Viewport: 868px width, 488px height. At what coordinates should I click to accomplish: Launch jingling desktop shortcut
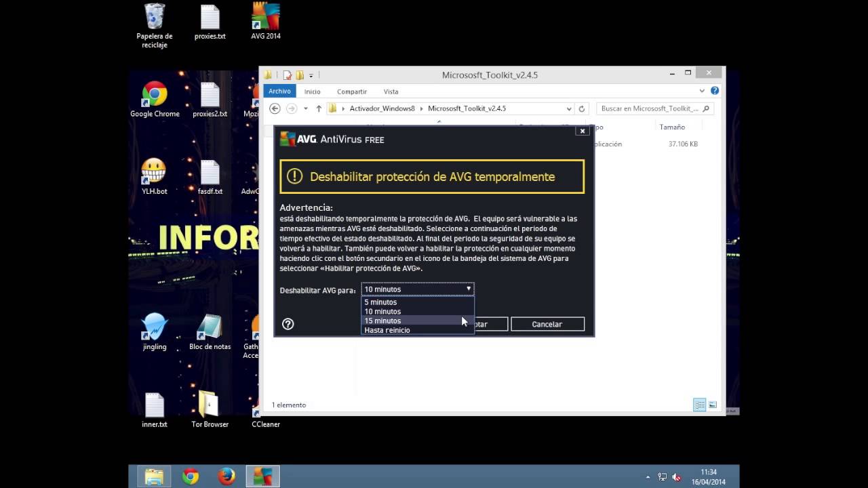[155, 332]
